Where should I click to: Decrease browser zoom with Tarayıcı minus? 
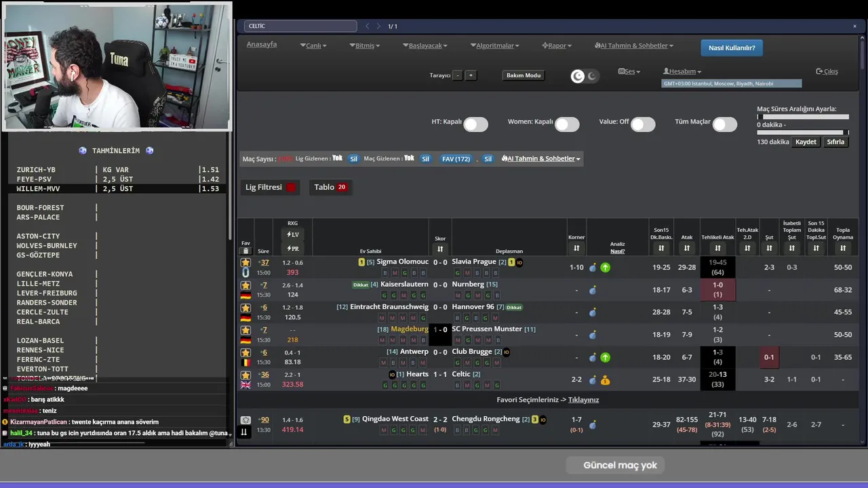(458, 75)
